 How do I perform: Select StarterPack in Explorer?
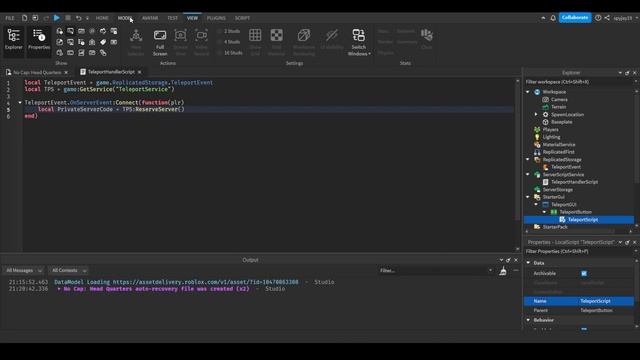[x=555, y=227]
